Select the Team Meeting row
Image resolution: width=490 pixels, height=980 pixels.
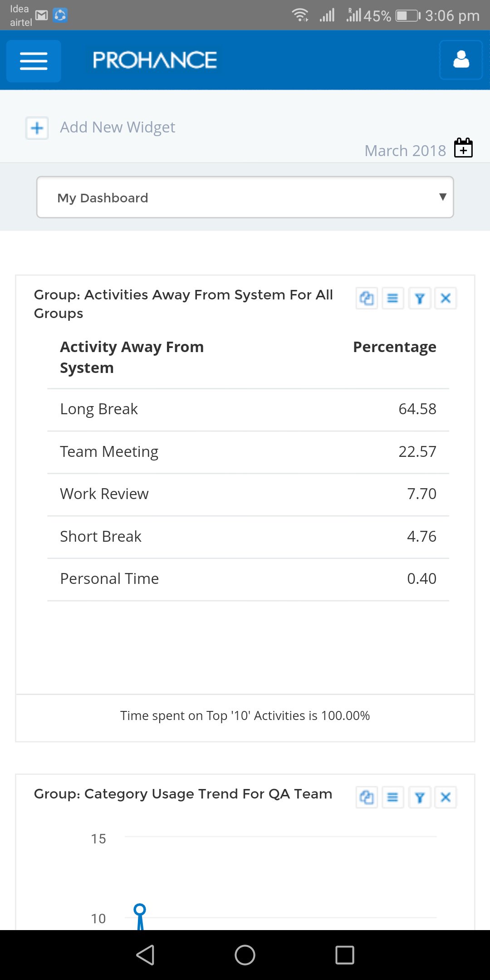(x=248, y=452)
